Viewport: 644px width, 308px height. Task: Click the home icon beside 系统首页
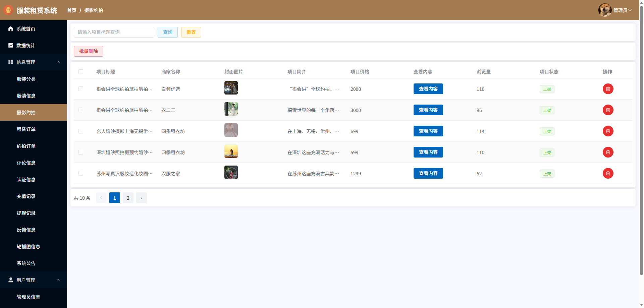click(11, 28)
